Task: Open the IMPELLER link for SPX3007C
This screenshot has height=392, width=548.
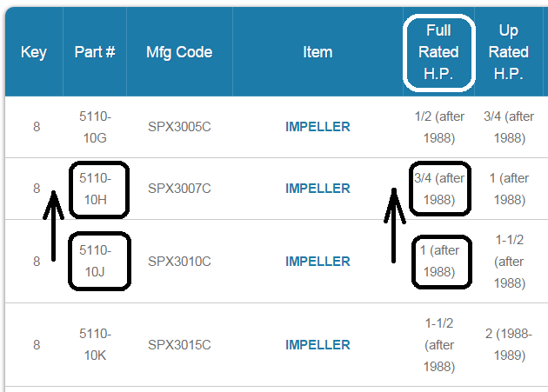Action: coord(317,189)
